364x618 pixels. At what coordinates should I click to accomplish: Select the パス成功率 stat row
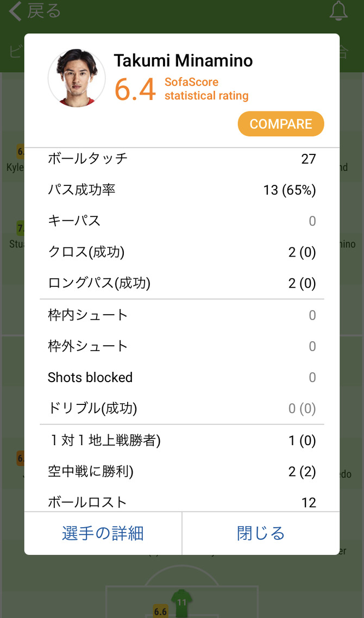coord(182,190)
